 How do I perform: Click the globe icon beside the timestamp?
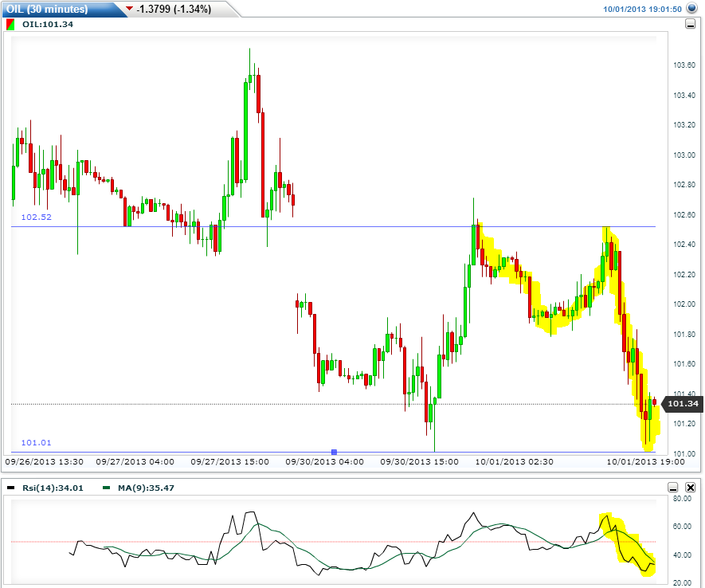(x=691, y=8)
